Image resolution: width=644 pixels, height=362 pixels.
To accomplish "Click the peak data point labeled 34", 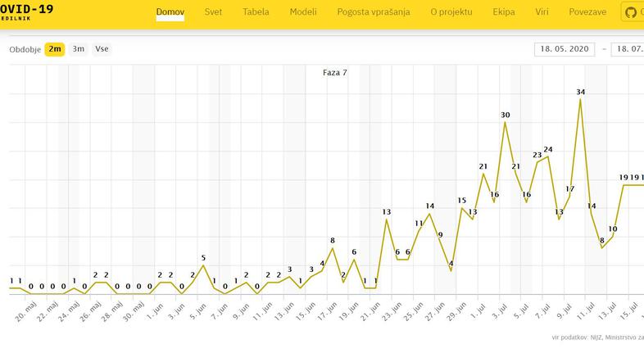I will coord(581,100).
